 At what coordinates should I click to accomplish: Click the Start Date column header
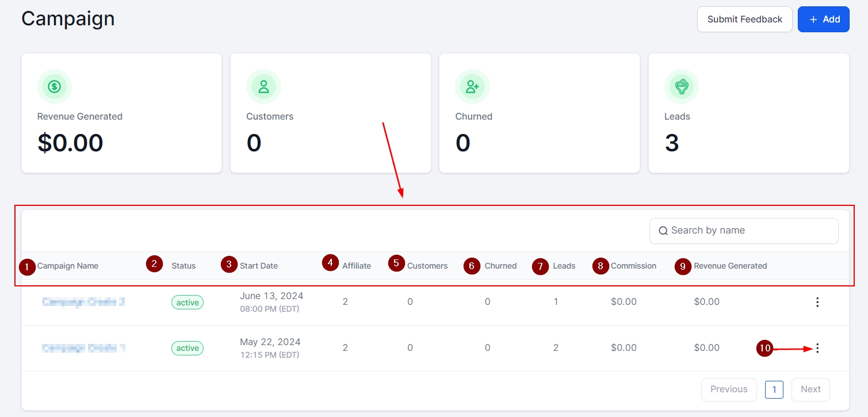[259, 266]
